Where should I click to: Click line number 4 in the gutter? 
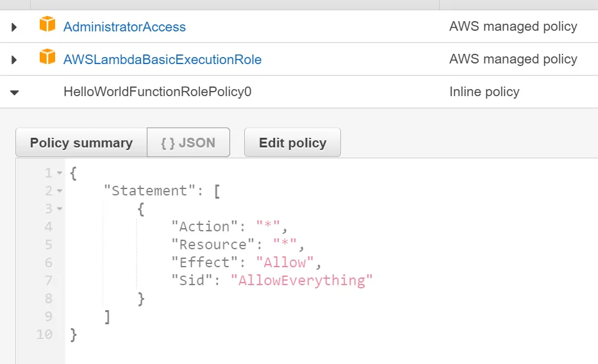click(48, 227)
